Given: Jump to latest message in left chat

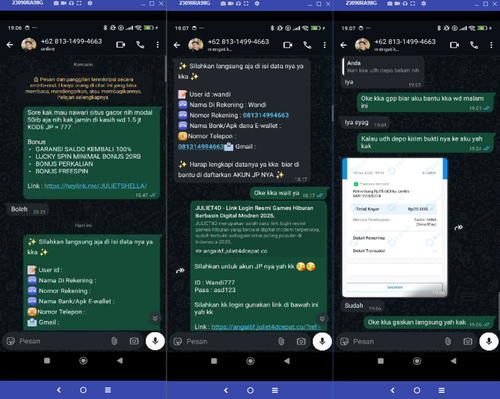Looking at the screenshot, I should pos(155,318).
